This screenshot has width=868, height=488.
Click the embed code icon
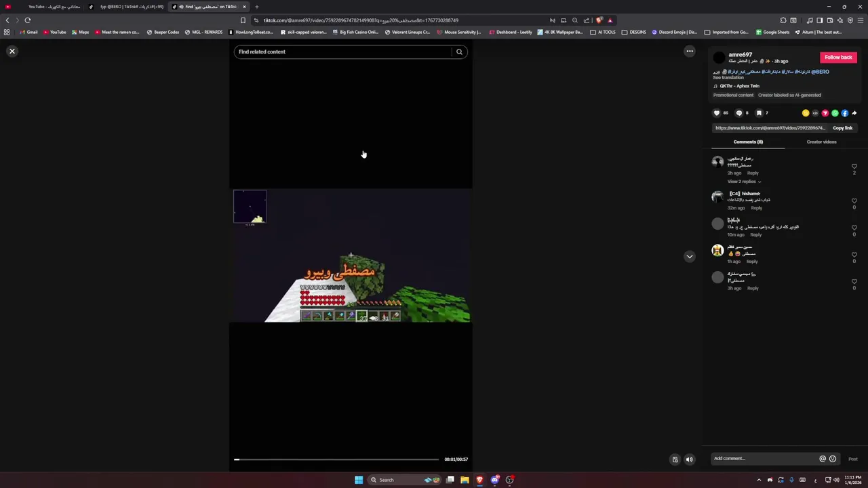815,113
